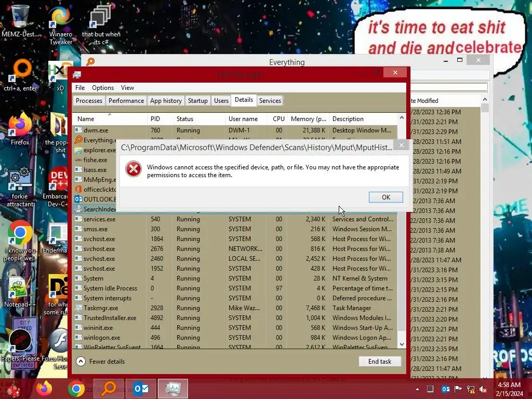Click OK in the error dialog

386,197
